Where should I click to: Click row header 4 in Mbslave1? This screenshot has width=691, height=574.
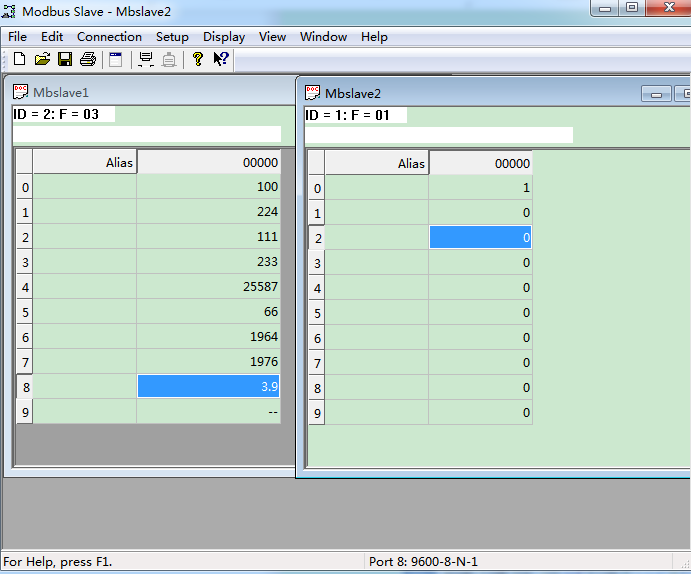coord(25,287)
